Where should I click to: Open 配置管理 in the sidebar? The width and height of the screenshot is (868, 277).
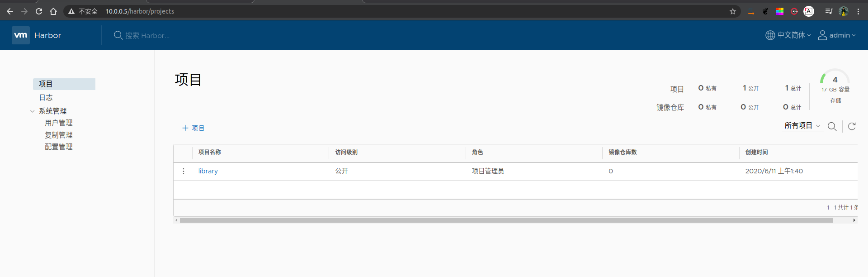(59, 147)
